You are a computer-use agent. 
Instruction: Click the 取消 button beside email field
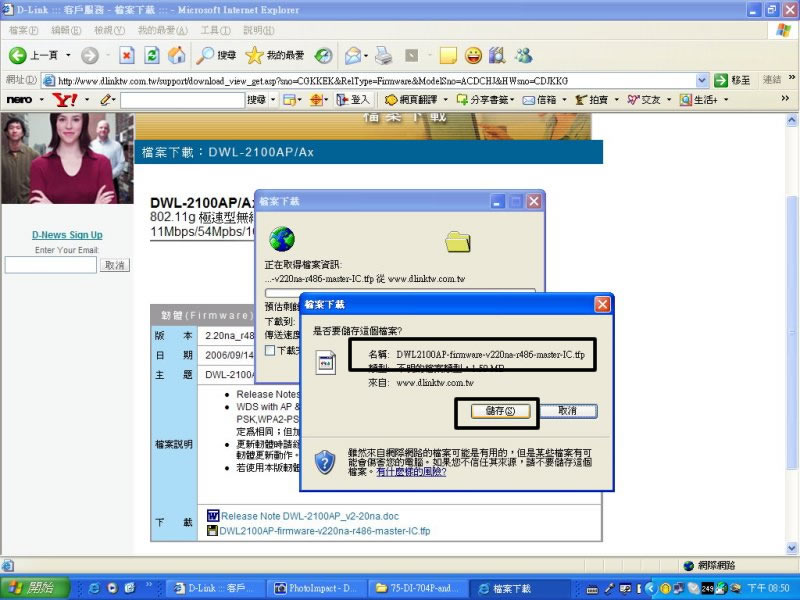(114, 265)
